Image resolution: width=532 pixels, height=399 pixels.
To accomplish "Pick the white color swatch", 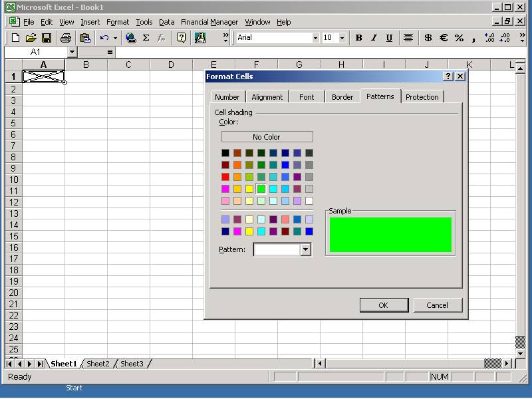I will 309,201.
